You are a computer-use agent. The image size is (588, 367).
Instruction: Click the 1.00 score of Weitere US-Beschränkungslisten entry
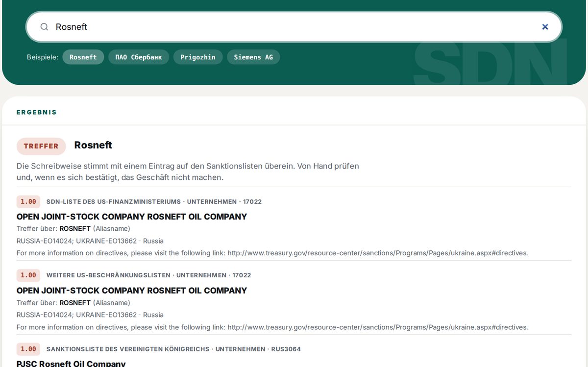point(28,275)
